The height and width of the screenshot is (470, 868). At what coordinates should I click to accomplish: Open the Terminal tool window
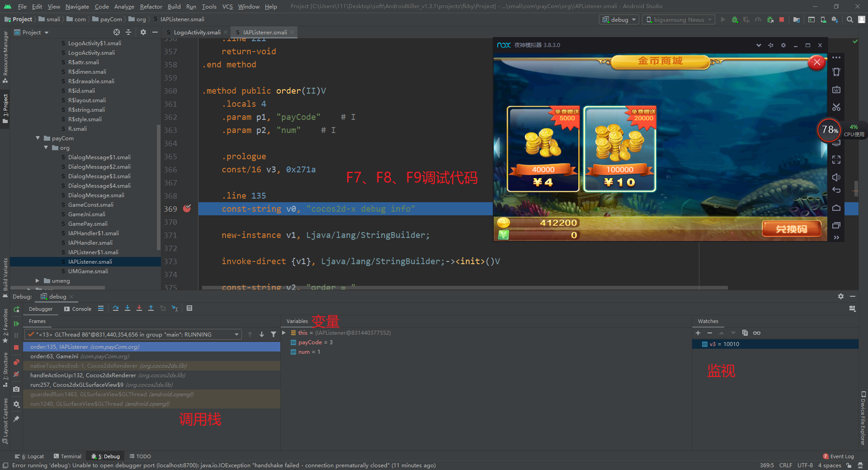(67, 456)
